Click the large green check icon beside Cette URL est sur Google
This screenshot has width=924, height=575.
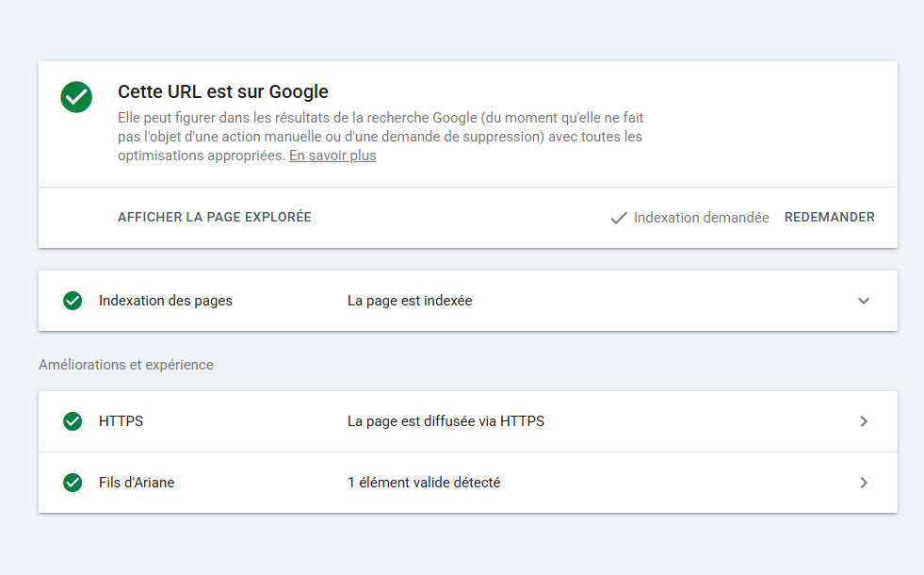pyautogui.click(x=76, y=97)
